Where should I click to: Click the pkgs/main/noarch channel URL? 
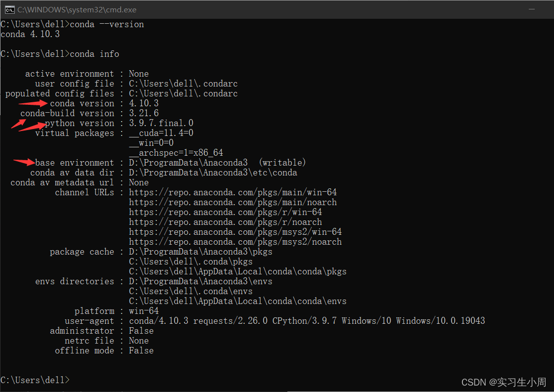232,202
